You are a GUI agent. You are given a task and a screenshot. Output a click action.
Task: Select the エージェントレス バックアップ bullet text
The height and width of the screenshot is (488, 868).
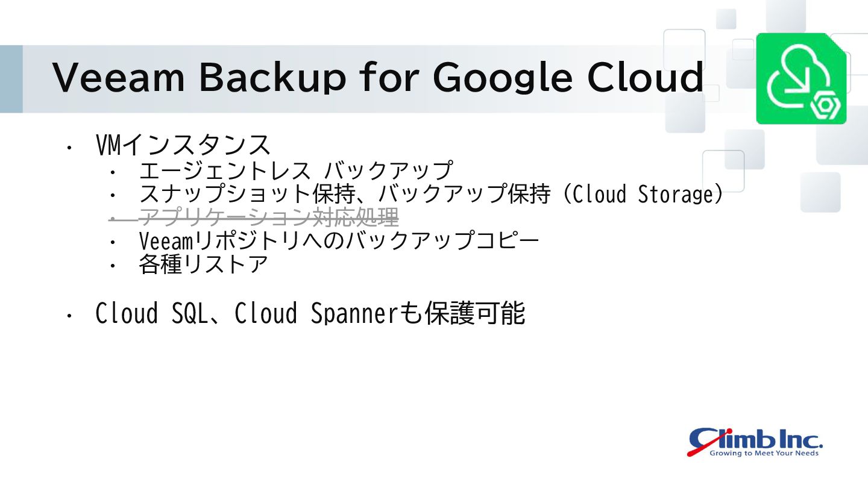[x=295, y=170]
